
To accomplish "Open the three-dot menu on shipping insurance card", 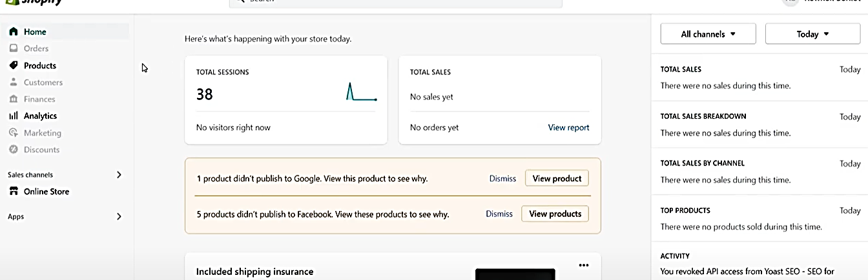I will 584,265.
